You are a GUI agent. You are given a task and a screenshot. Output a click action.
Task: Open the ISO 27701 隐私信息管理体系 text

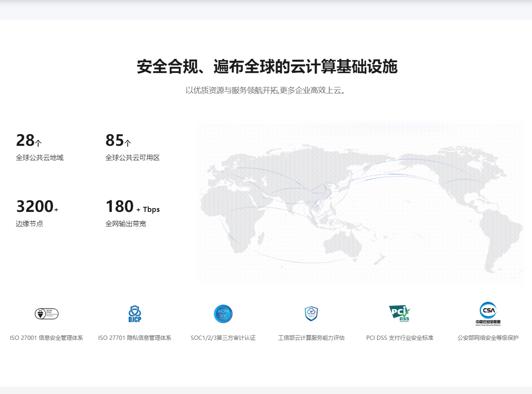[x=135, y=338]
